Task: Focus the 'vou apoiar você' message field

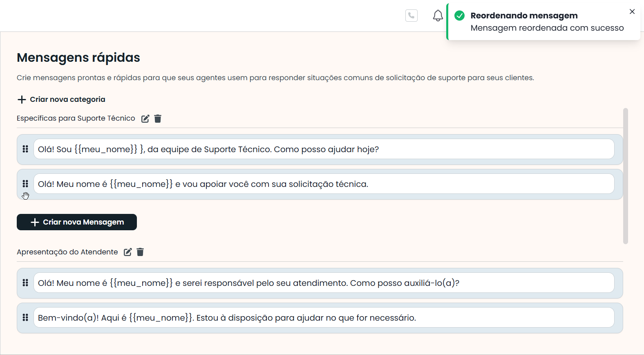Action: [324, 184]
